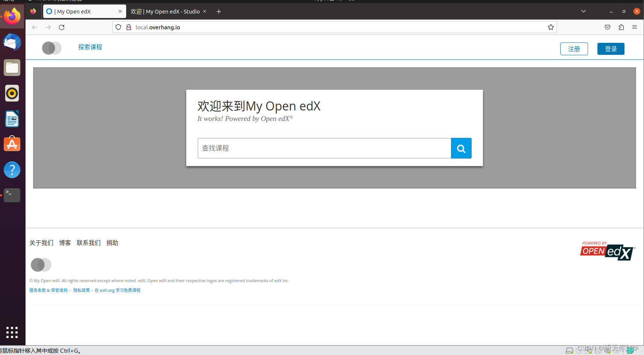Viewport: 644px width, 355px height.
Task: Open a new browser tab
Action: [x=219, y=12]
